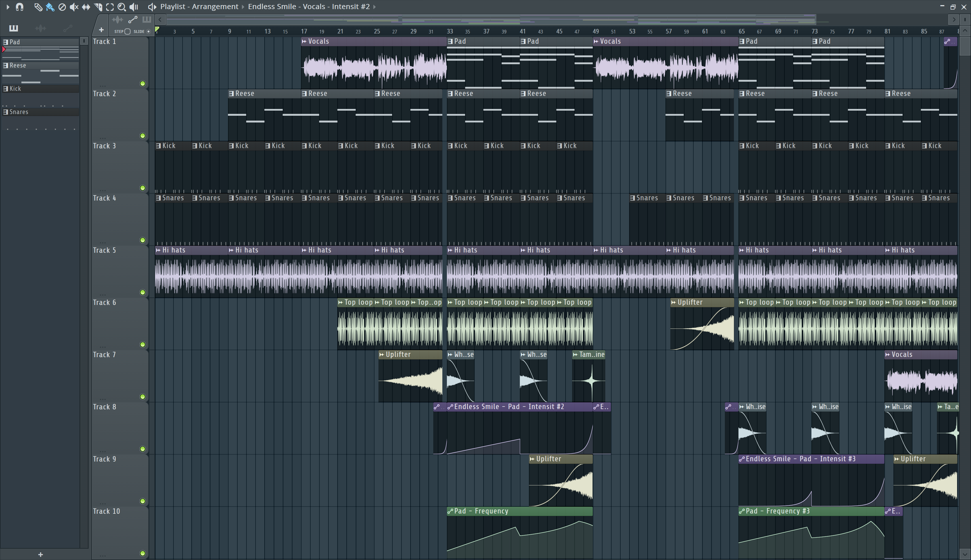This screenshot has height=560, width=971.
Task: Toggle the SLIDE option
Action: (x=148, y=31)
